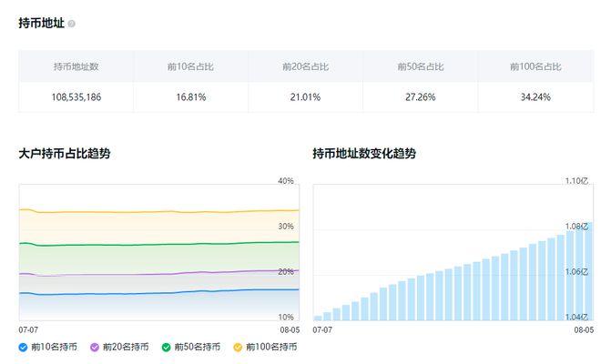The width and height of the screenshot is (601, 364).
Task: Click the blue top-10 trend line
Action: [x=164, y=293]
